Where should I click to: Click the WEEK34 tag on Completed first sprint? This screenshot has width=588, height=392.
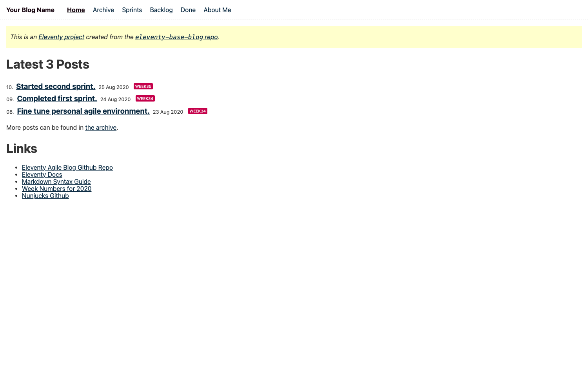click(x=145, y=98)
